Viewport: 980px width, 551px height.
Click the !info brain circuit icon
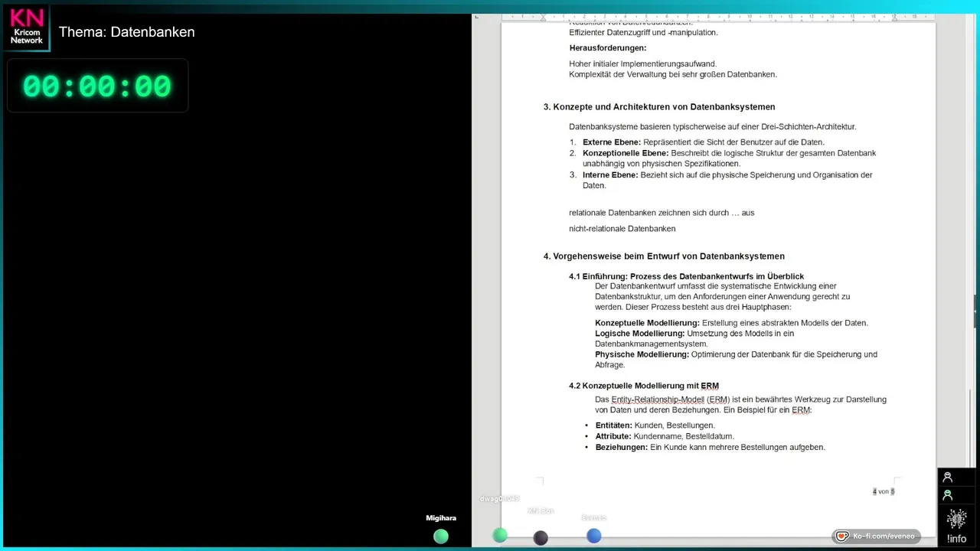956,520
